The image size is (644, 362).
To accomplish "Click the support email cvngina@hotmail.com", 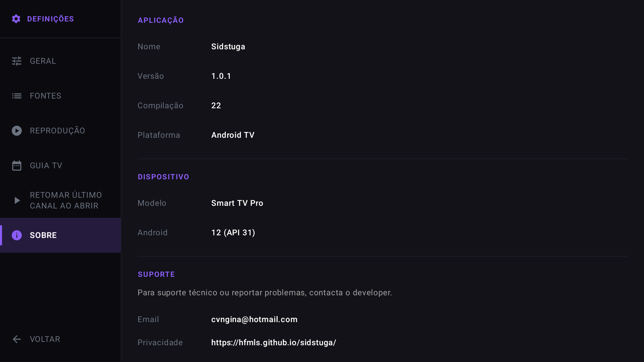I will click(254, 319).
